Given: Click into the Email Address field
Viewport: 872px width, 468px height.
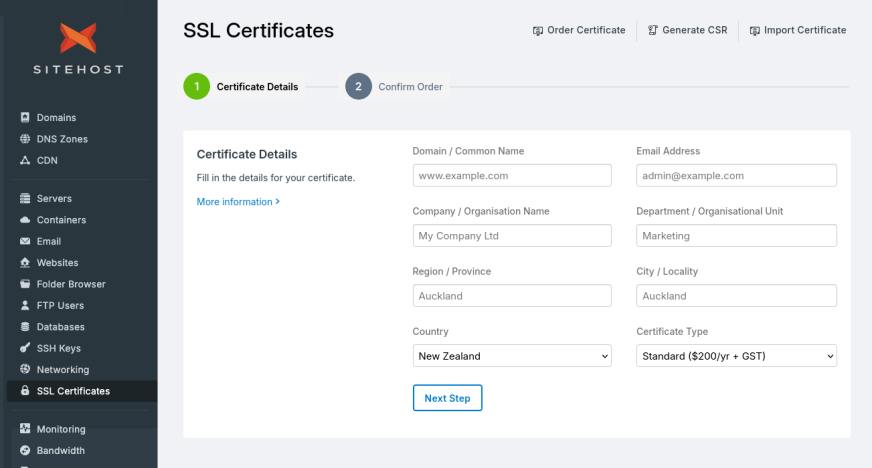Looking at the screenshot, I should 736,176.
